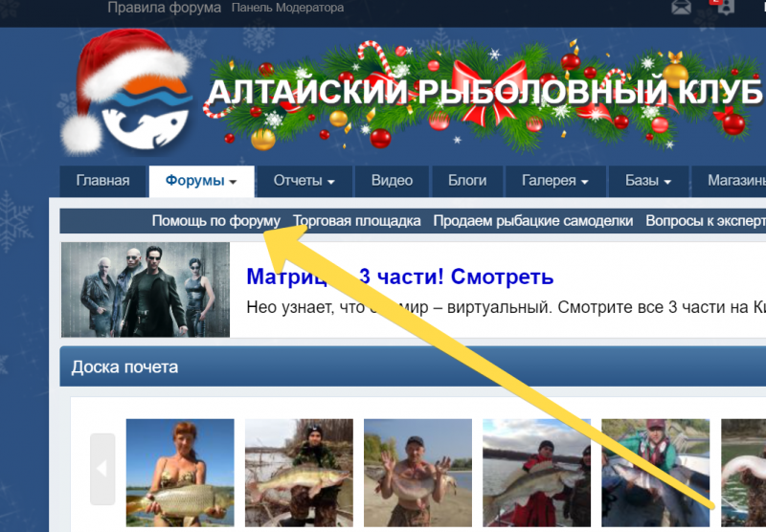The width and height of the screenshot is (766, 532).
Task: Open Панель Модератора link
Action: (x=287, y=8)
